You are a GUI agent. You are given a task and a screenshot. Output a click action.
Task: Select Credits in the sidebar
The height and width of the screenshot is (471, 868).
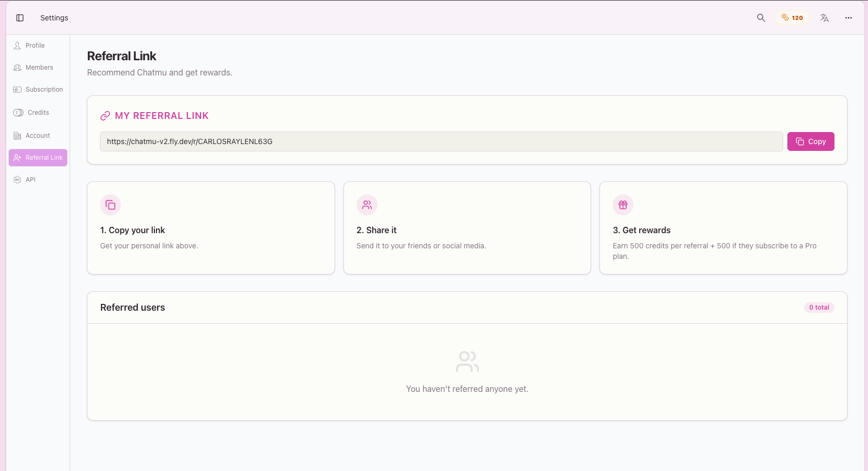coord(38,113)
